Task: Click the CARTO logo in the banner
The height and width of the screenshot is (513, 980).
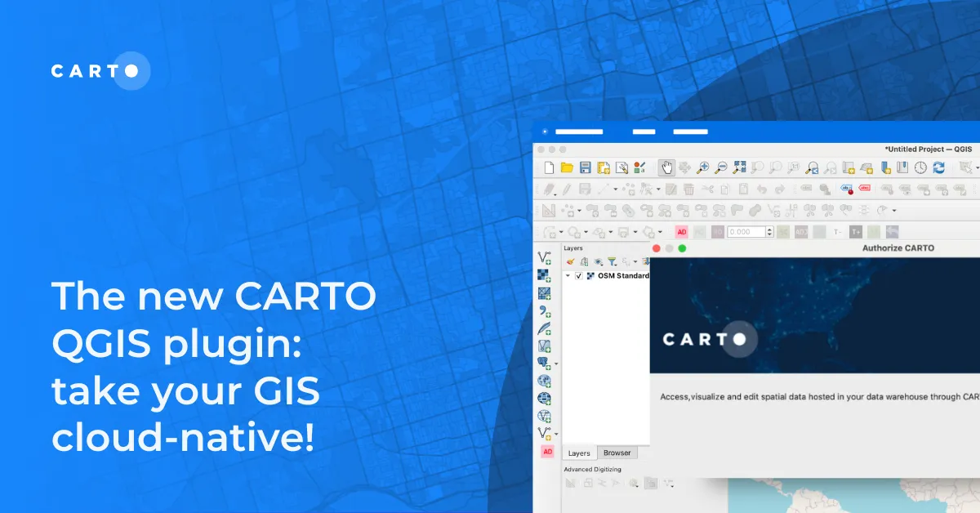Action: (709, 339)
